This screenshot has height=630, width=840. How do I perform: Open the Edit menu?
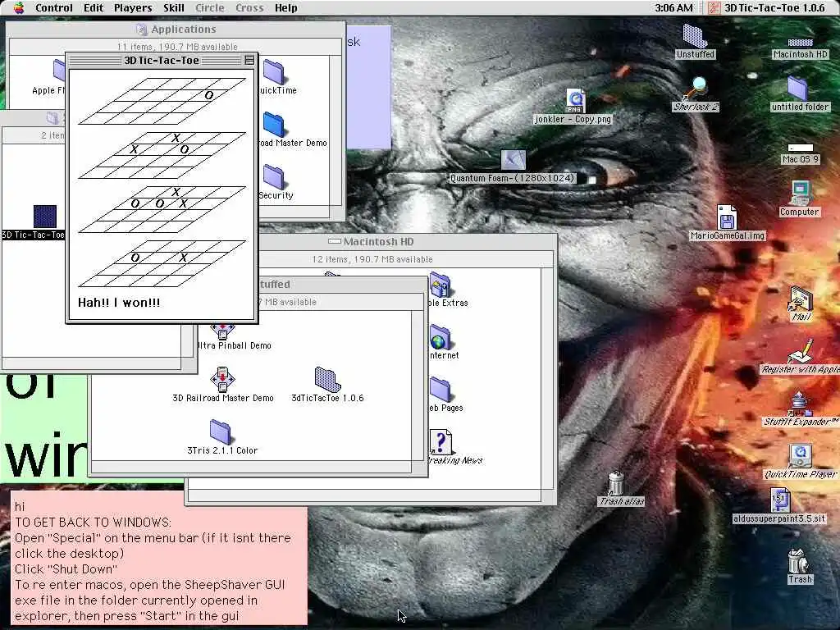[94, 8]
